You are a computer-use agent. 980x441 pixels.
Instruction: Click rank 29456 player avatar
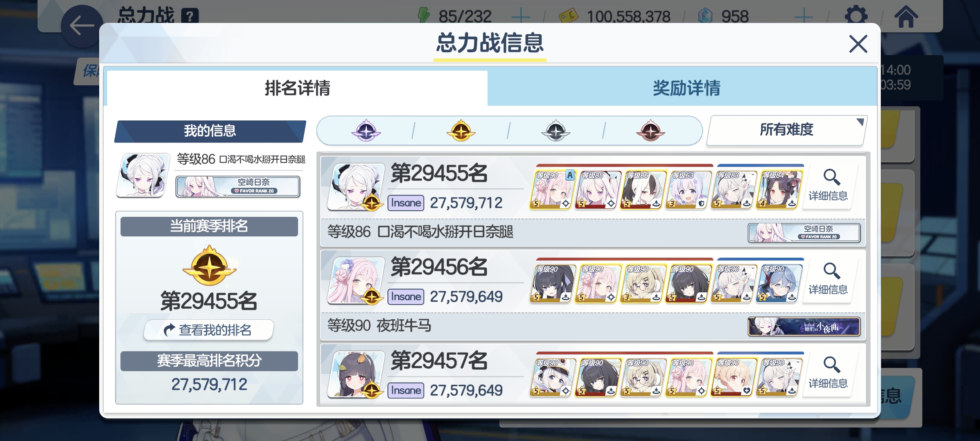click(x=356, y=281)
